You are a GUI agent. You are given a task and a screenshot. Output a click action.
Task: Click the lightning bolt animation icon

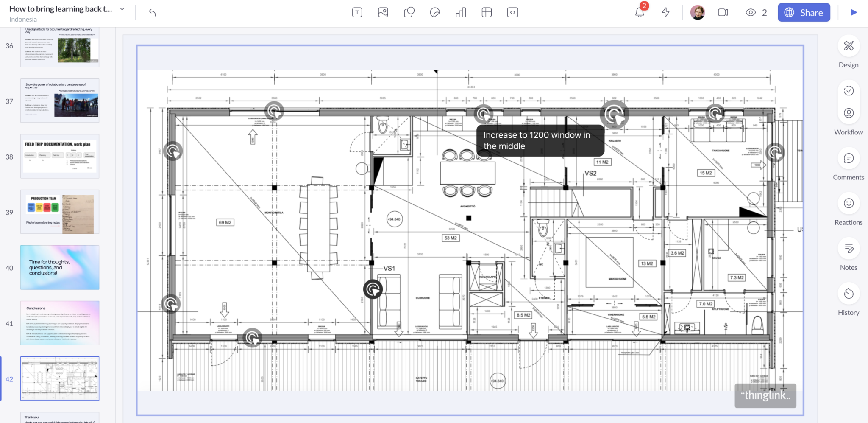click(x=666, y=13)
